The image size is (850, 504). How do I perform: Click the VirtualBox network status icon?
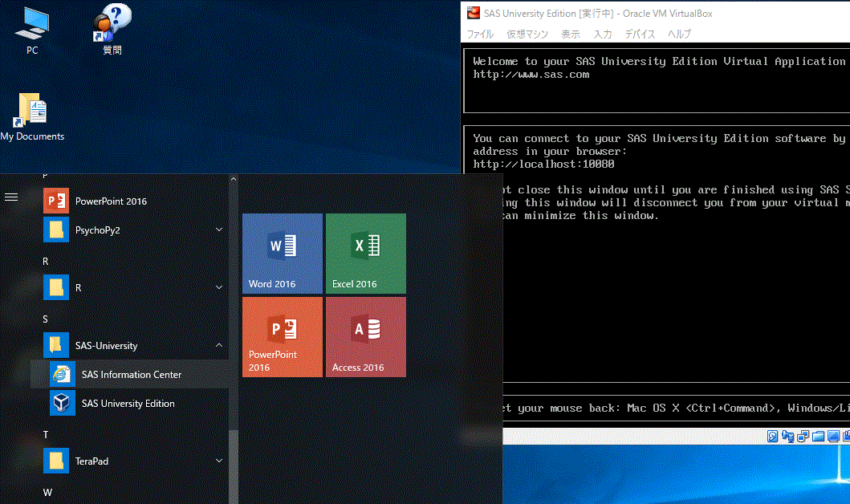803,437
